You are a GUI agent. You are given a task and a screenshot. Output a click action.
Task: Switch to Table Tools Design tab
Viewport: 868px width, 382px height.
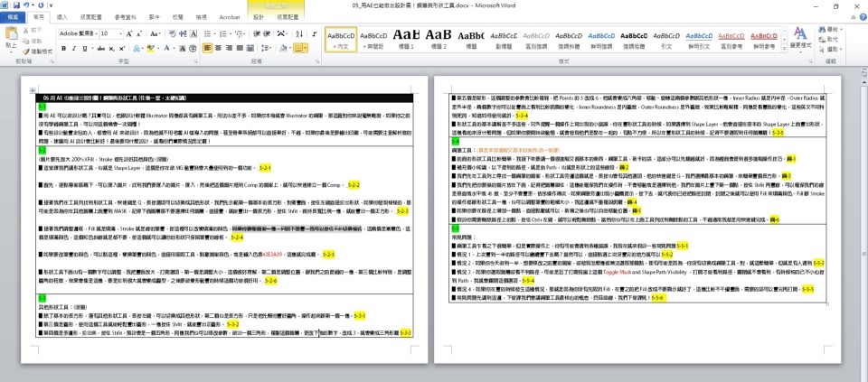pos(259,17)
